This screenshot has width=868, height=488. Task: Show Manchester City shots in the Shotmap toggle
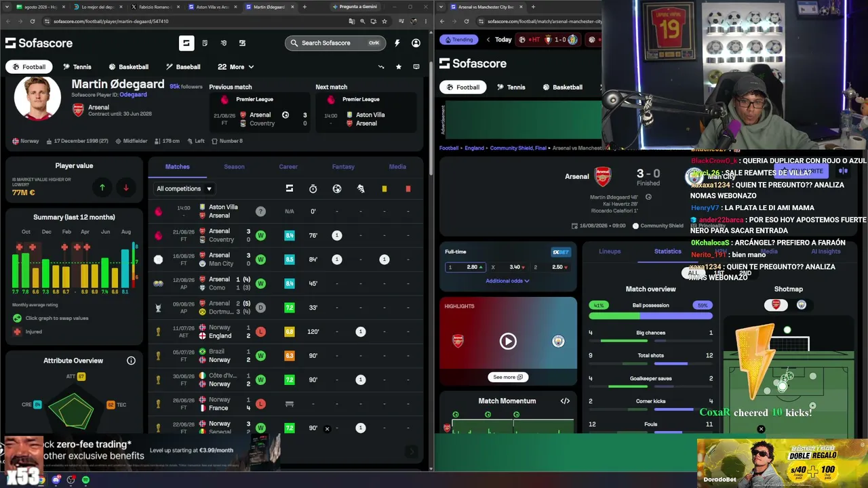coord(801,305)
